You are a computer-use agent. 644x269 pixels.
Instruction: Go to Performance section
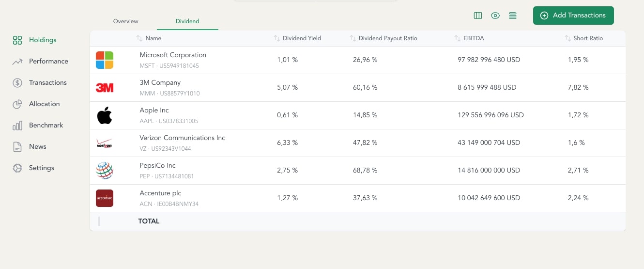click(x=48, y=62)
